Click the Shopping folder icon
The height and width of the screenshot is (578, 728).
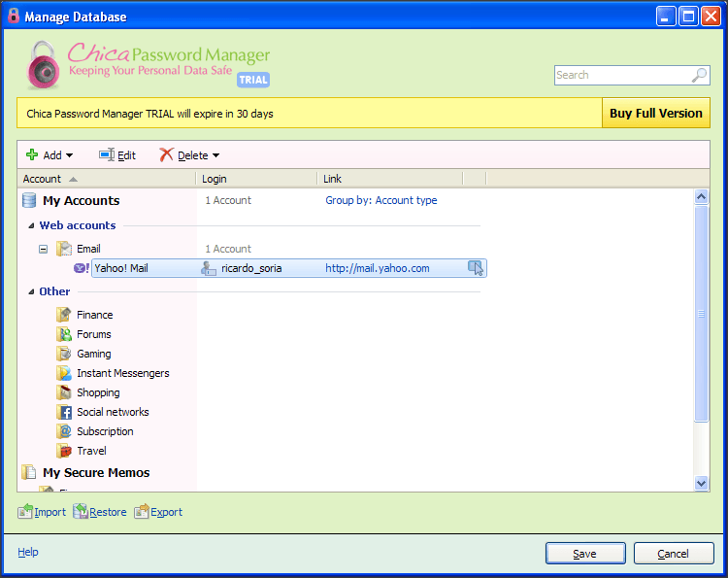(64, 392)
